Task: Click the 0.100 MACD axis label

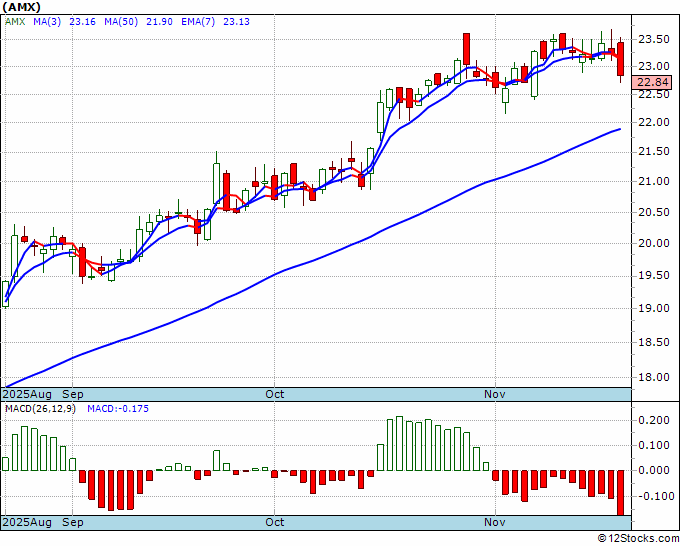Action: coord(654,445)
